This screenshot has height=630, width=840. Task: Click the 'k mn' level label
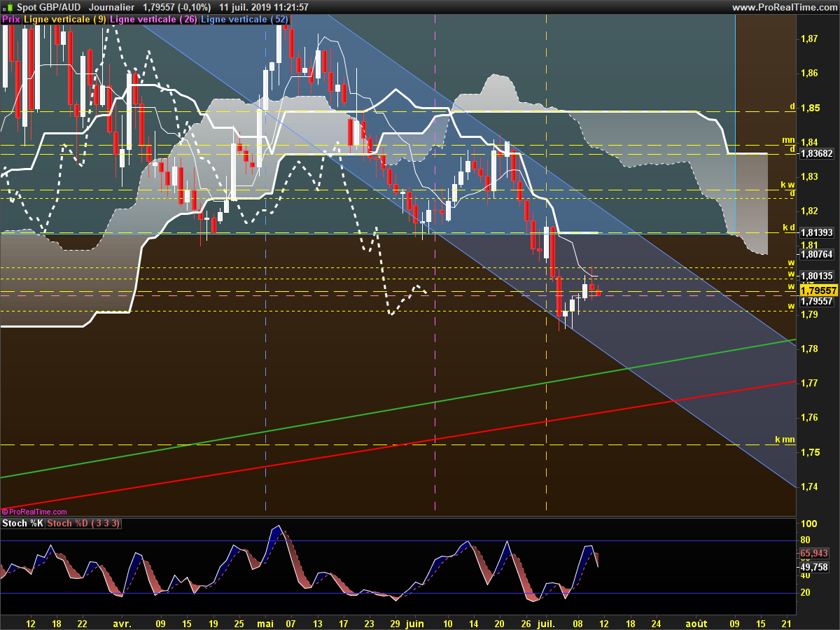coord(785,440)
